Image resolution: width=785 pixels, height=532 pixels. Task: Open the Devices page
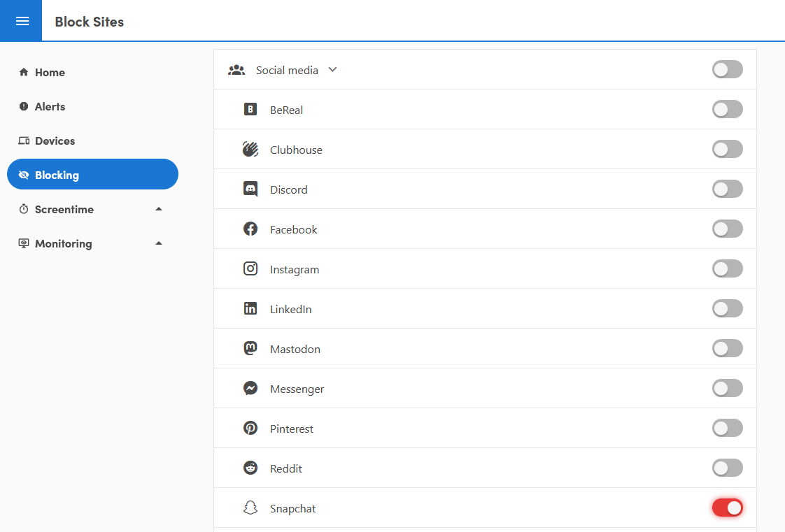pyautogui.click(x=92, y=141)
